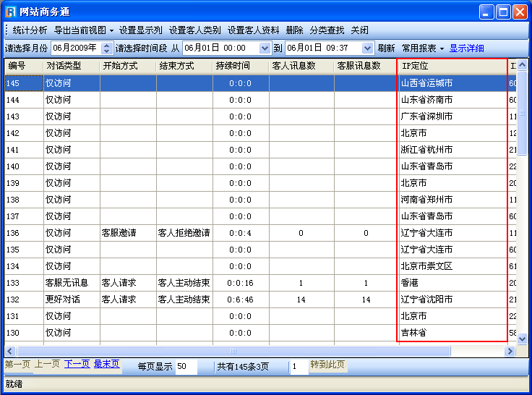The height and width of the screenshot is (395, 532).
Task: Click 设置客人资料 toolbar item
Action: [x=253, y=30]
